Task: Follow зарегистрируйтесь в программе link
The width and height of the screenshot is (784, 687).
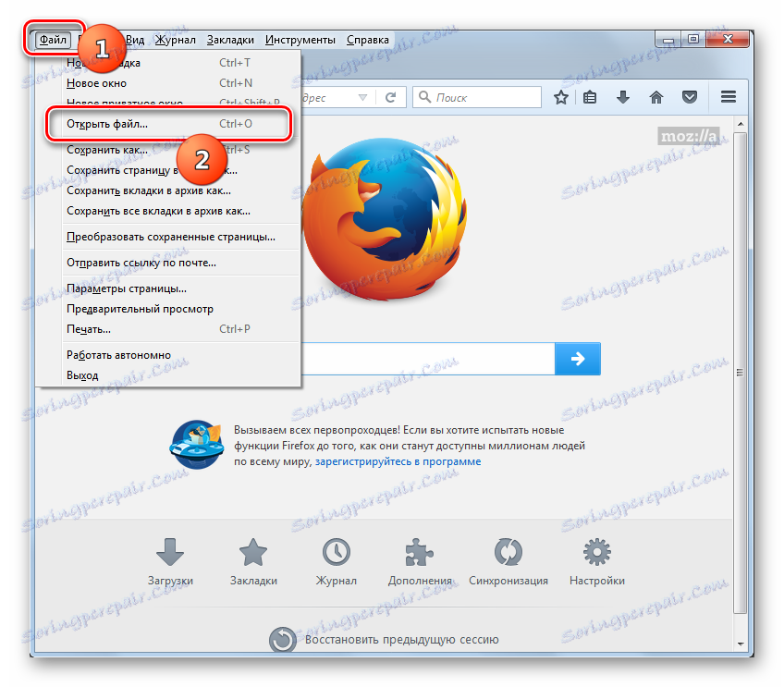Action: tap(398, 461)
